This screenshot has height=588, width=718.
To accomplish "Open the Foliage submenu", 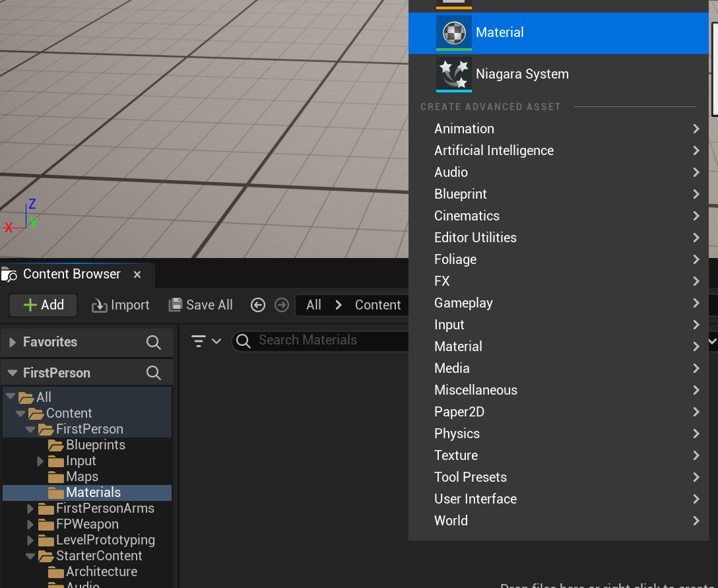I will click(x=558, y=259).
